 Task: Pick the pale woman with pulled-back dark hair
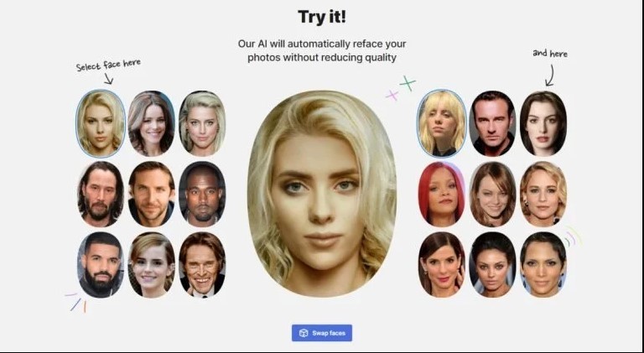tap(543, 123)
